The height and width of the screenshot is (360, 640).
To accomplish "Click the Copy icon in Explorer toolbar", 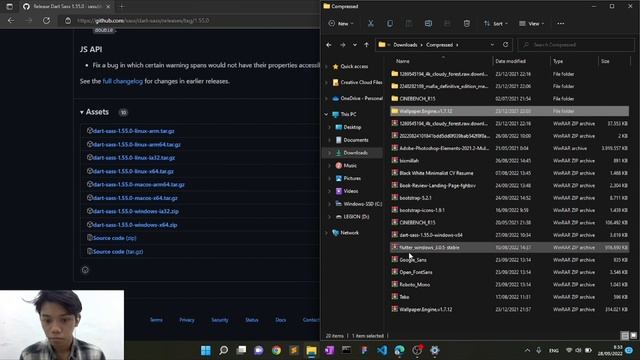I will 390,24.
